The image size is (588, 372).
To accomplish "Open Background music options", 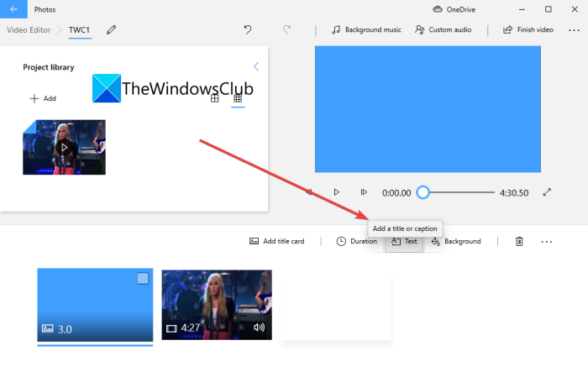I will point(366,29).
